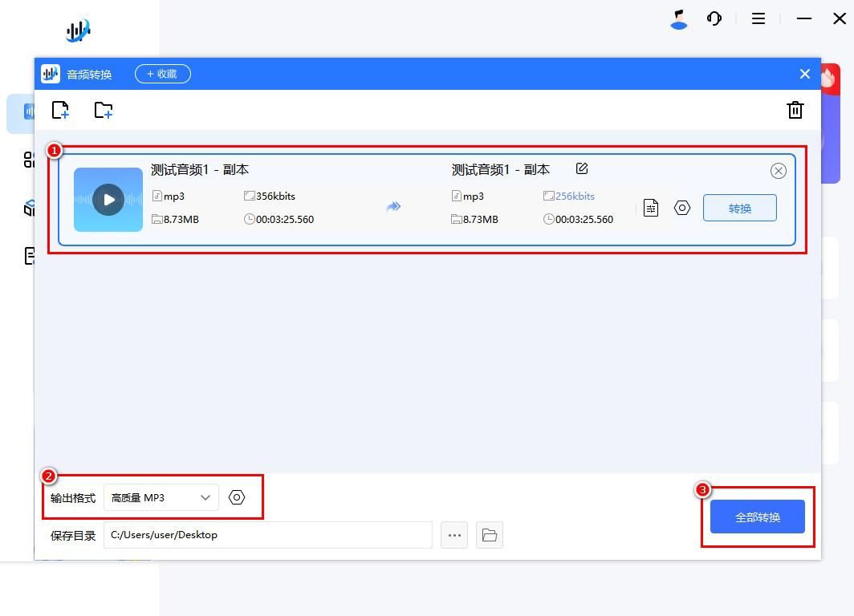This screenshot has width=854, height=616.
Task: Click the 356kbits source bitrate text
Action: [275, 196]
